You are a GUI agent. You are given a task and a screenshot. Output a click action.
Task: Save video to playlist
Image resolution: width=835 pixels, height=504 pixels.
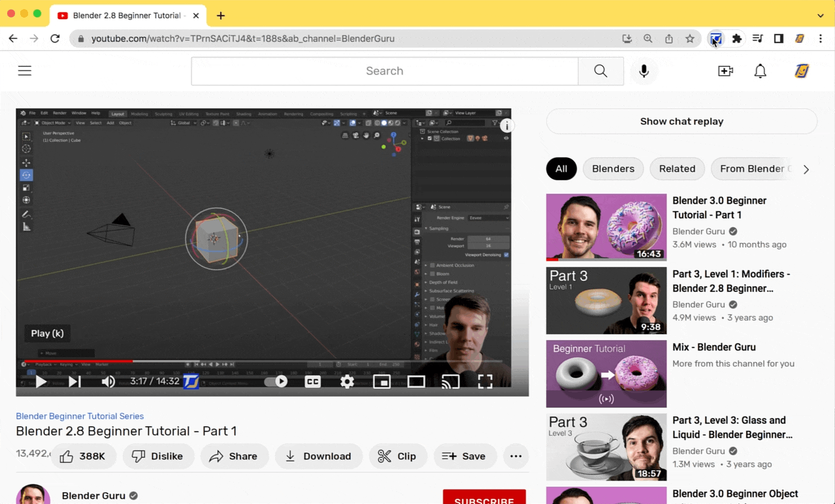coord(465,456)
